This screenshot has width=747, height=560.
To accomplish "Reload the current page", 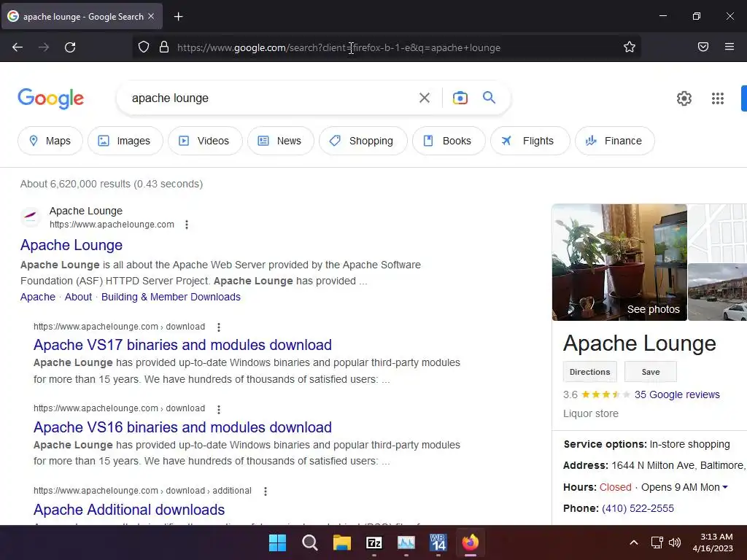I will (70, 47).
